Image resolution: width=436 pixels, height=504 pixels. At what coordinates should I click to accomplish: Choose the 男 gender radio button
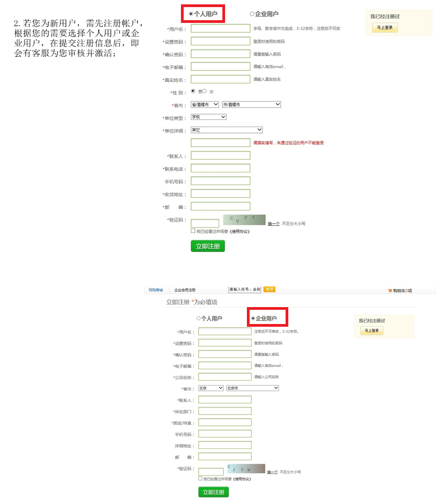coord(193,91)
